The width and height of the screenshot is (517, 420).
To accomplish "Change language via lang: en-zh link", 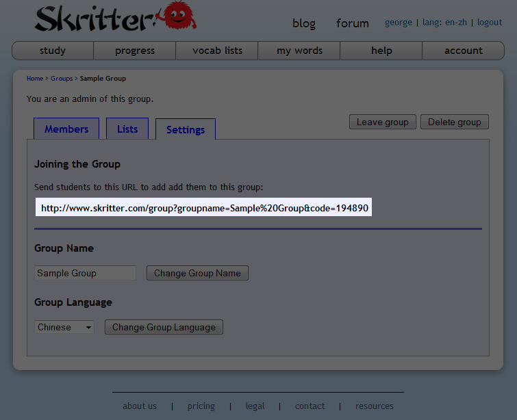I will 444,23.
